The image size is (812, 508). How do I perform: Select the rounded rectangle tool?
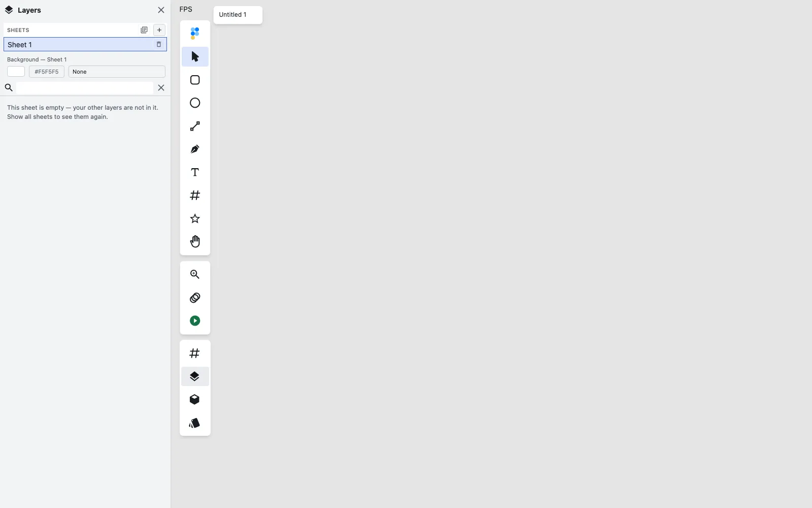pyautogui.click(x=195, y=80)
